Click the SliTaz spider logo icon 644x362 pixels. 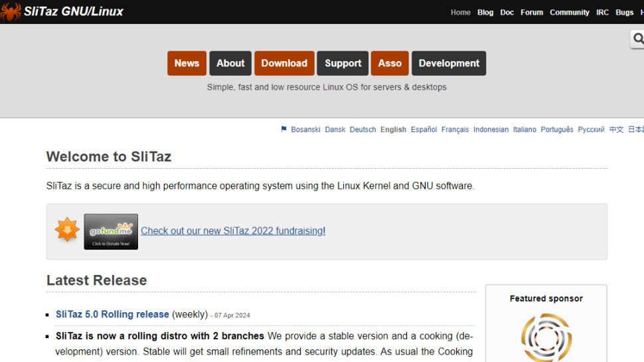click(10, 11)
